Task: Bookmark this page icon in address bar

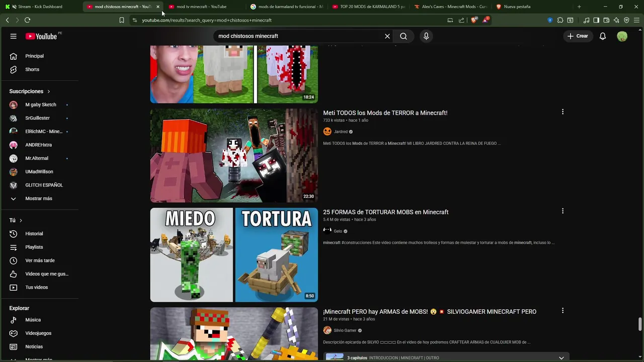Action: [x=122, y=20]
